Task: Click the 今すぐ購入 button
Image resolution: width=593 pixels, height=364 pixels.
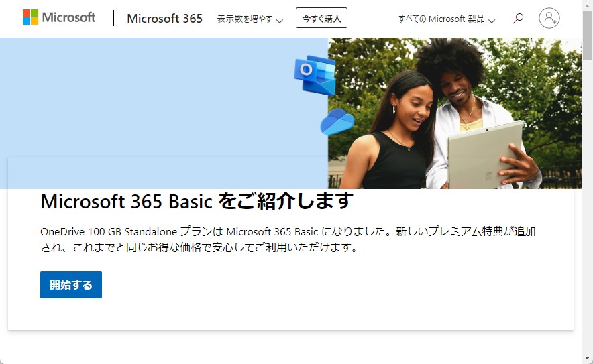Action: (321, 18)
